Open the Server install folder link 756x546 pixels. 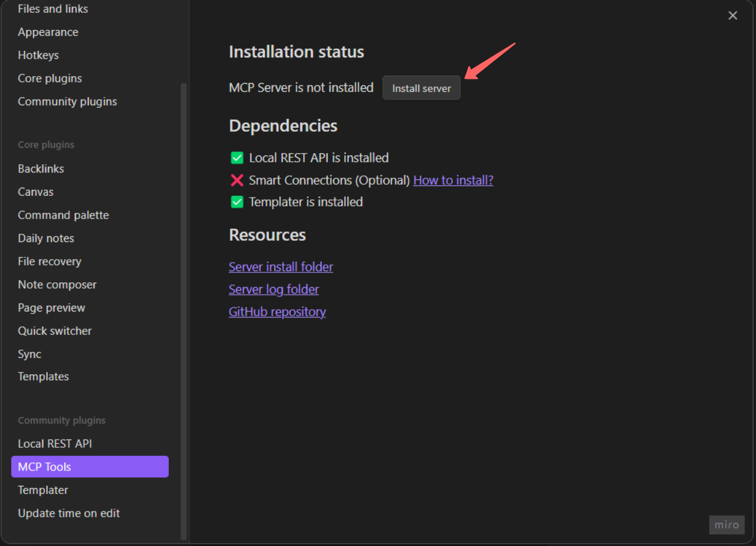pyautogui.click(x=280, y=267)
